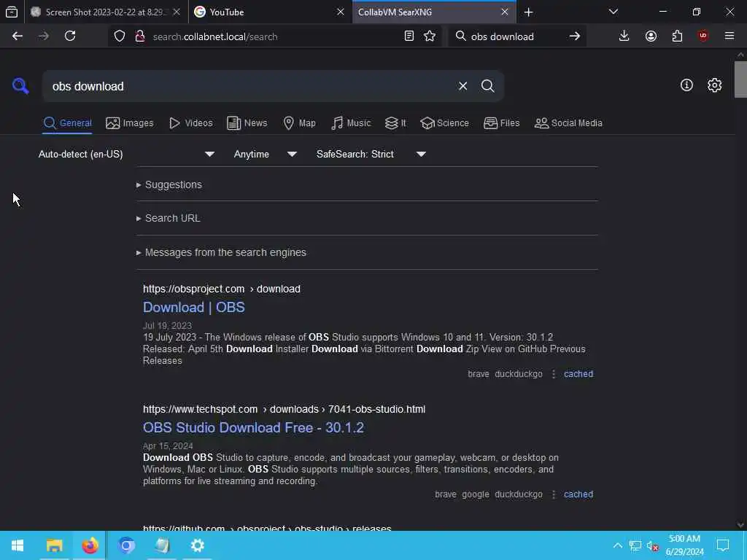Open OBS Studio Download Free result

click(x=253, y=427)
